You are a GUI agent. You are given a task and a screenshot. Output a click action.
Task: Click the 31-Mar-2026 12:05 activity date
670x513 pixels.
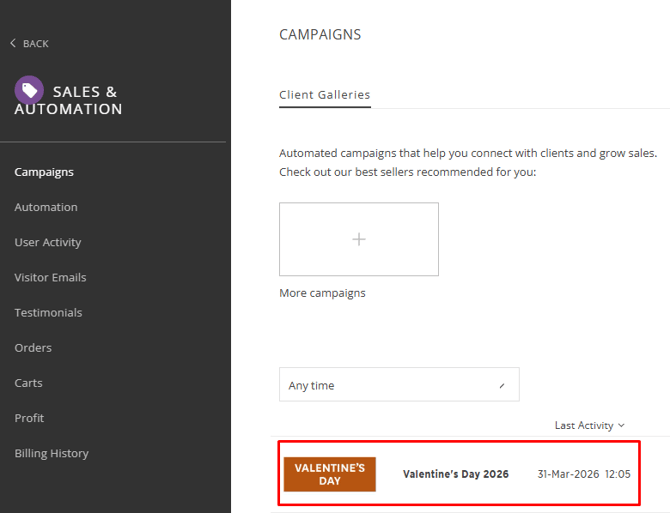584,474
